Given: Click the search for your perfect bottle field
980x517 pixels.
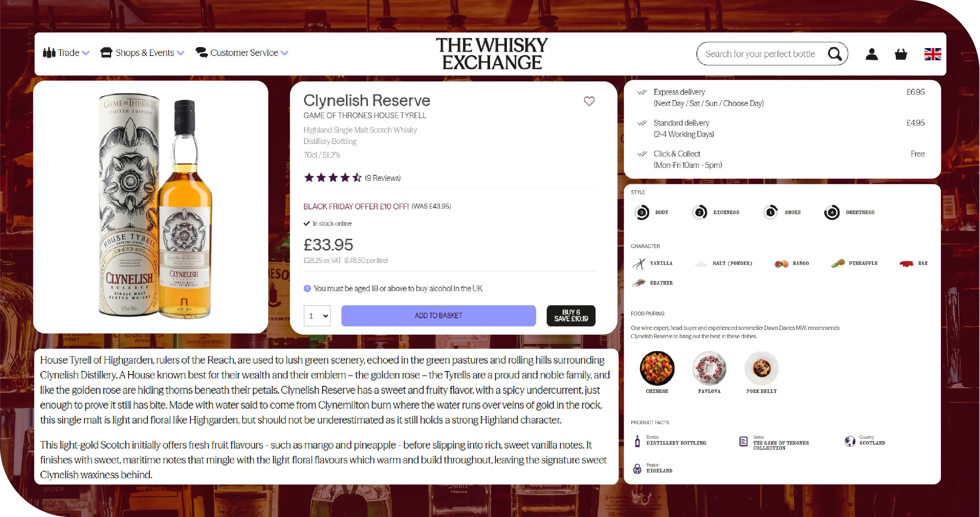Looking at the screenshot, I should click(761, 54).
